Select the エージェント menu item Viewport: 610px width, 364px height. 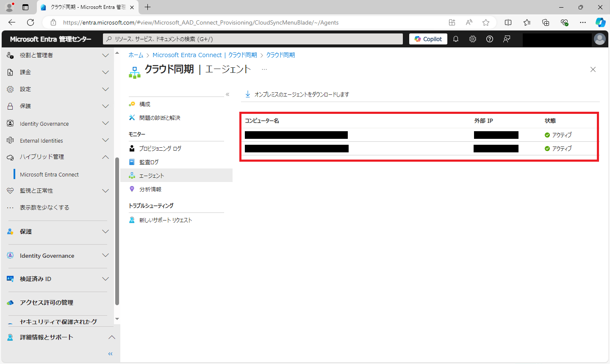point(176,176)
